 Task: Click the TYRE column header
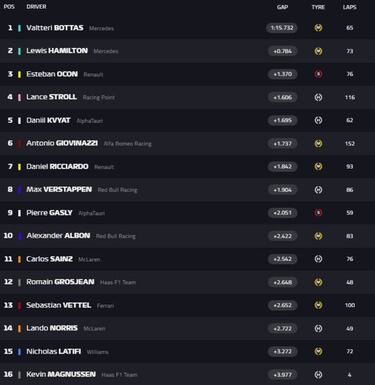coord(318,7)
